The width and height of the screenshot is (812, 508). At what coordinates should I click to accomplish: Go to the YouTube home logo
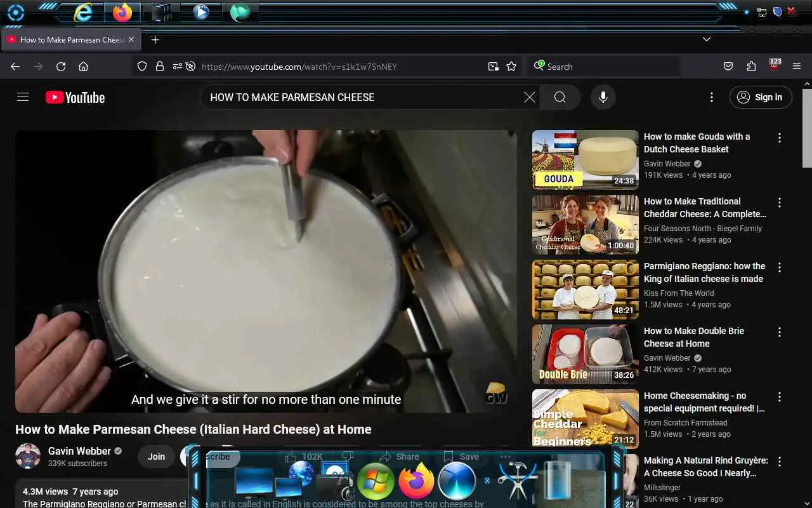tap(75, 97)
